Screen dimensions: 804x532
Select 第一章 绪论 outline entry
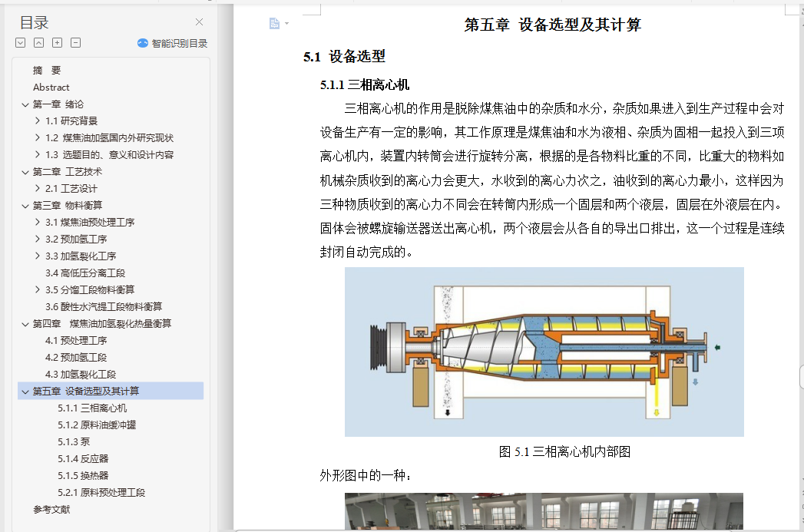tap(58, 104)
